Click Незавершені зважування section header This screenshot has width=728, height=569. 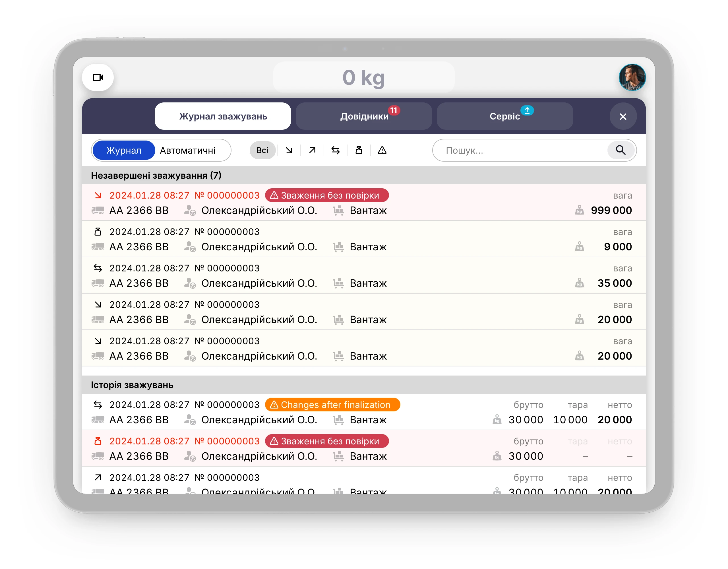click(156, 176)
